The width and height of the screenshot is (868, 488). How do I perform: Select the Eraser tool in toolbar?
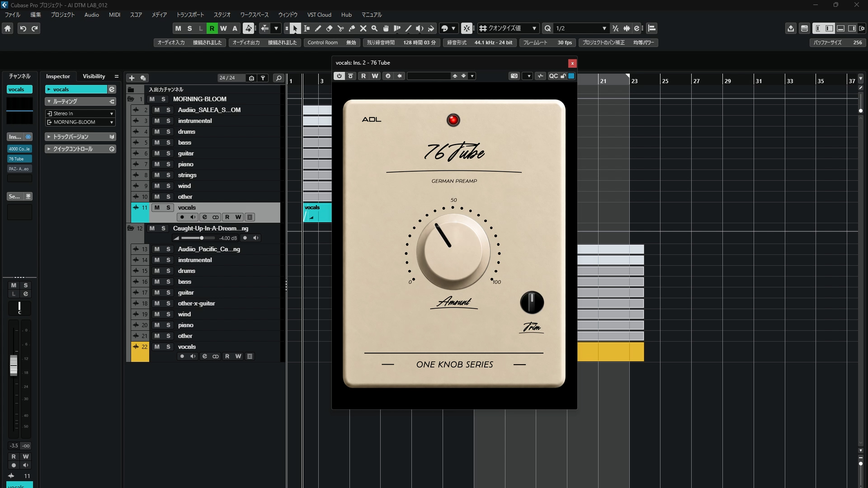pyautogui.click(x=329, y=28)
